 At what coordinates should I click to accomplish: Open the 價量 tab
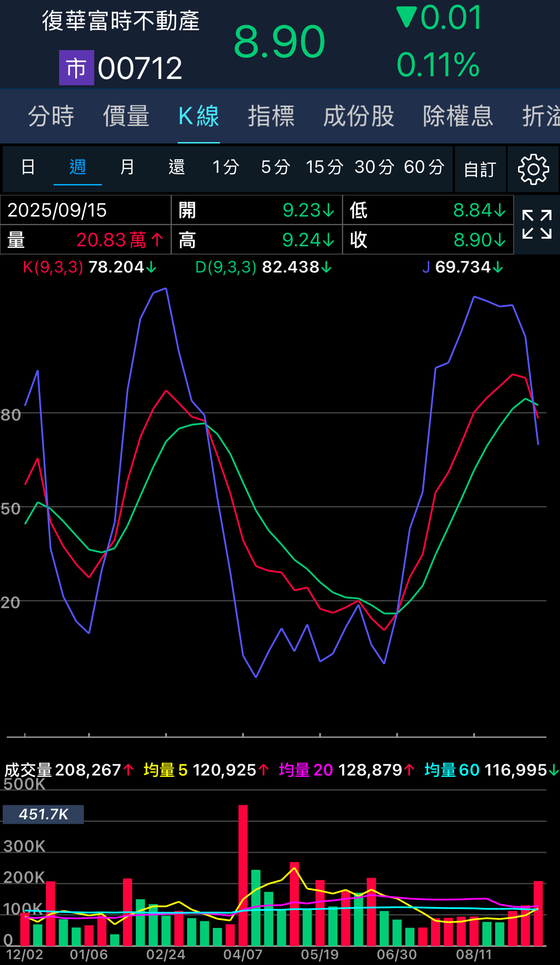(x=126, y=116)
